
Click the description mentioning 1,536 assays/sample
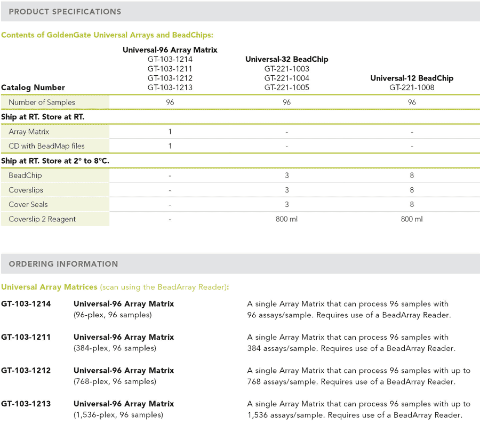pos(358,410)
